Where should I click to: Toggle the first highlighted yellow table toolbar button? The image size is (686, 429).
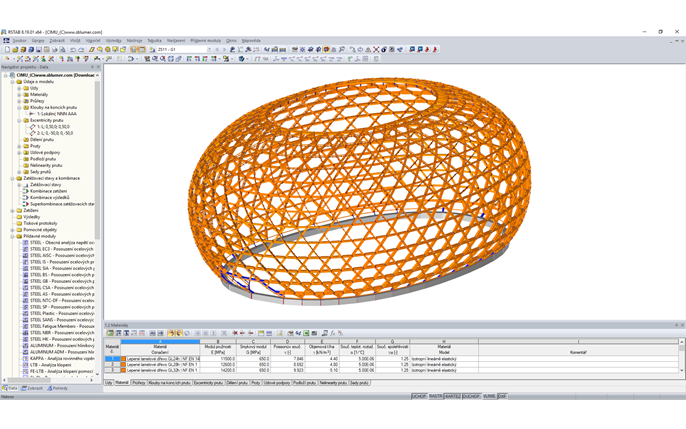click(172, 333)
